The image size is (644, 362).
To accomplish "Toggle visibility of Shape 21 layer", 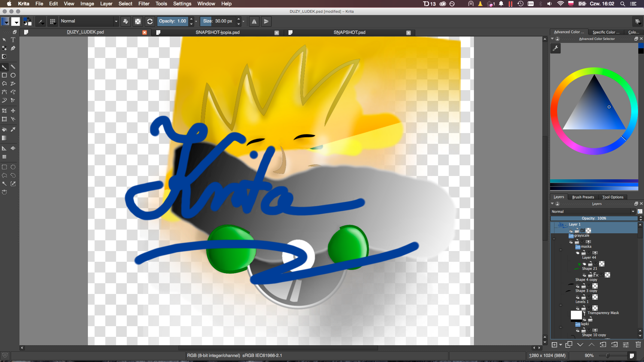I will [x=584, y=275].
